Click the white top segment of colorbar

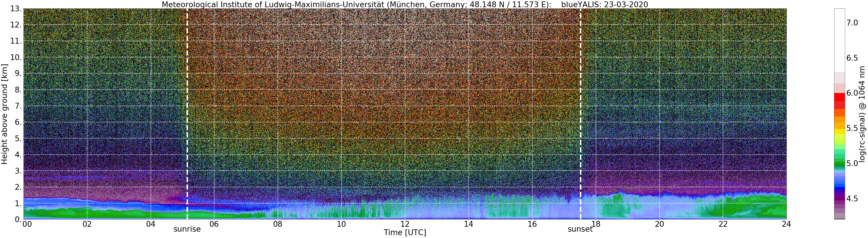[839, 40]
